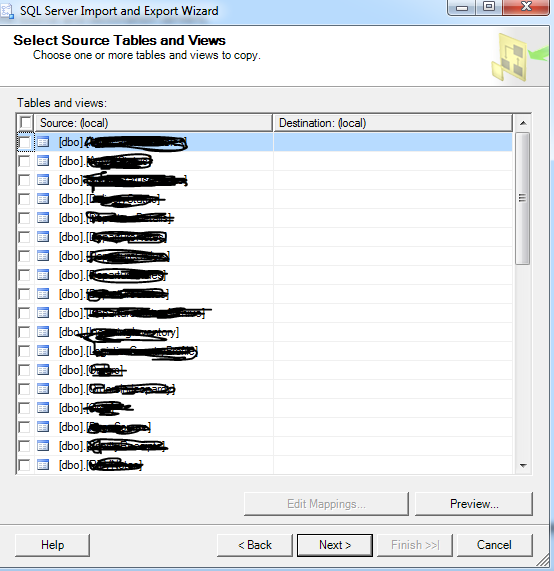This screenshot has width=554, height=571.
Task: Close the wizard with the red X
Action: click(x=526, y=7)
